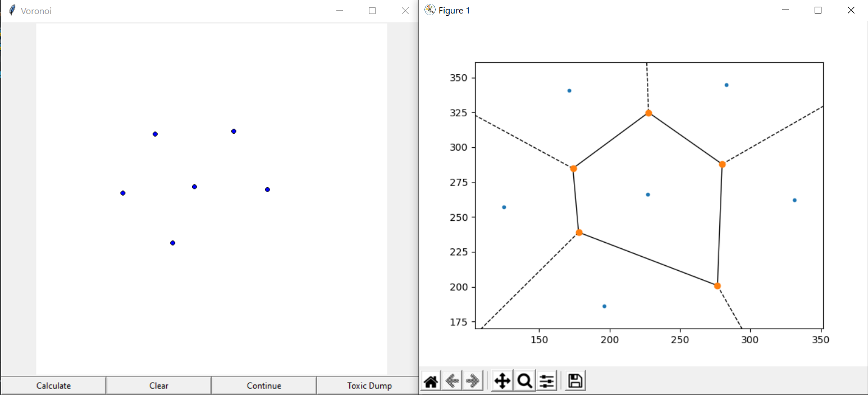868x395 pixels.
Task: Click the center blue point in the plot
Action: (648, 194)
